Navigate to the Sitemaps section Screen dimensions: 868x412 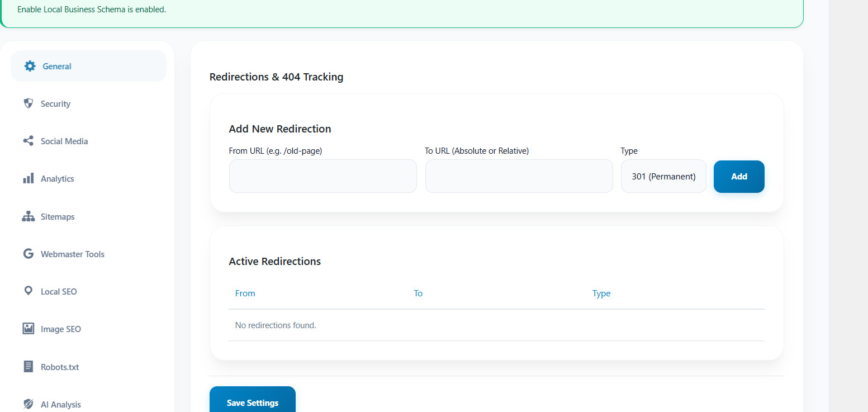point(58,216)
